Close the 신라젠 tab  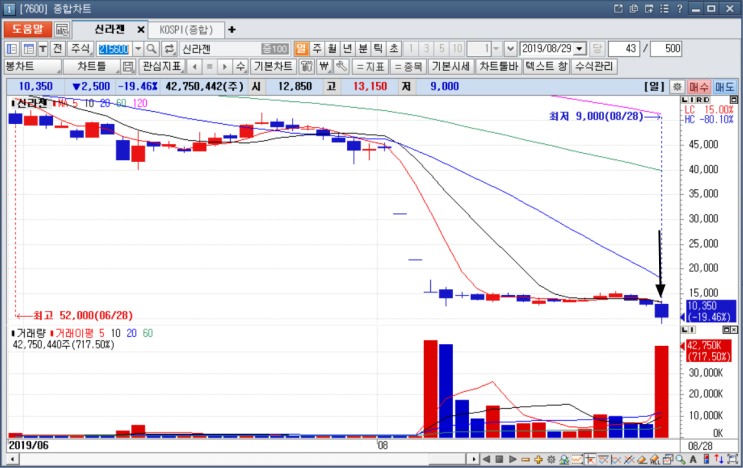(141, 30)
